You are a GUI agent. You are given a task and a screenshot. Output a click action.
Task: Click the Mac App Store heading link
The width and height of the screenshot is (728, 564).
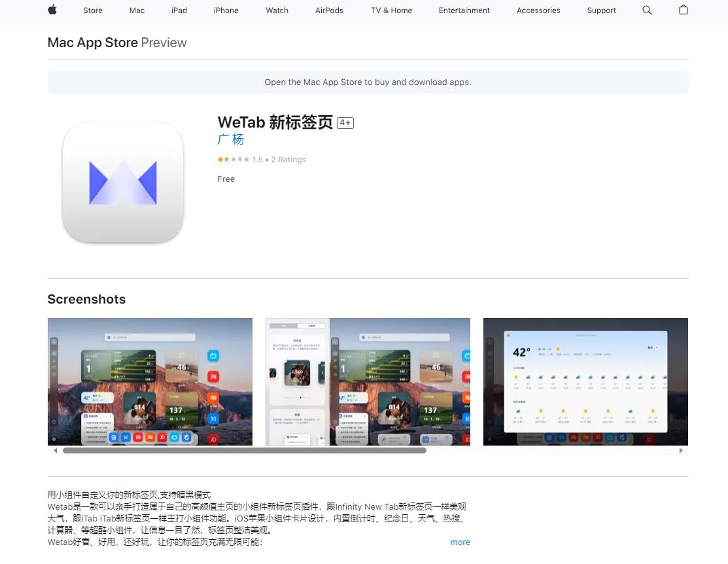pyautogui.click(x=92, y=42)
